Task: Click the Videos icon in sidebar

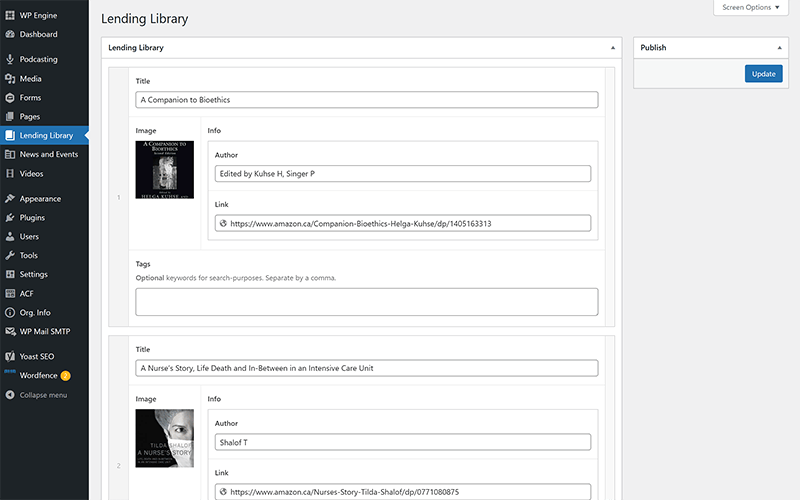Action: tap(10, 174)
